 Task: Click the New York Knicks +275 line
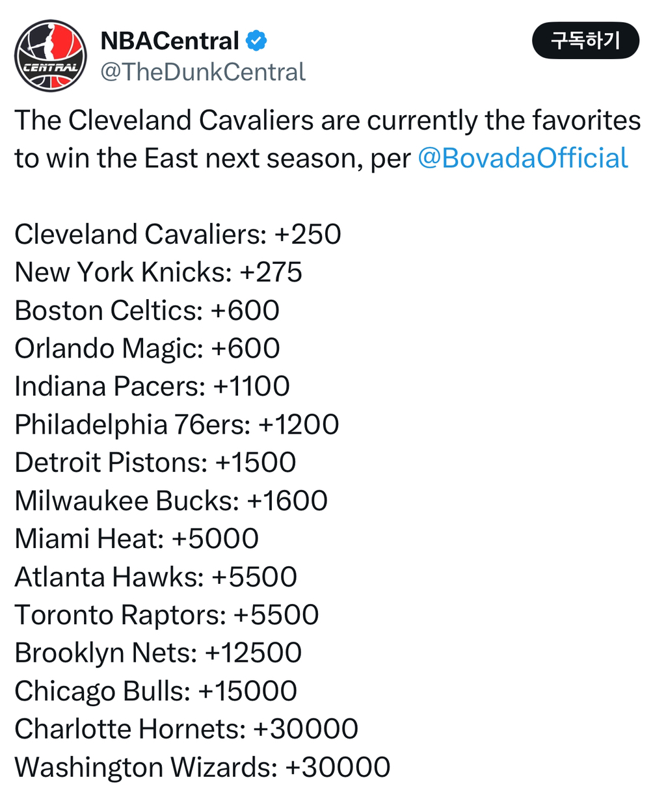[x=158, y=272]
